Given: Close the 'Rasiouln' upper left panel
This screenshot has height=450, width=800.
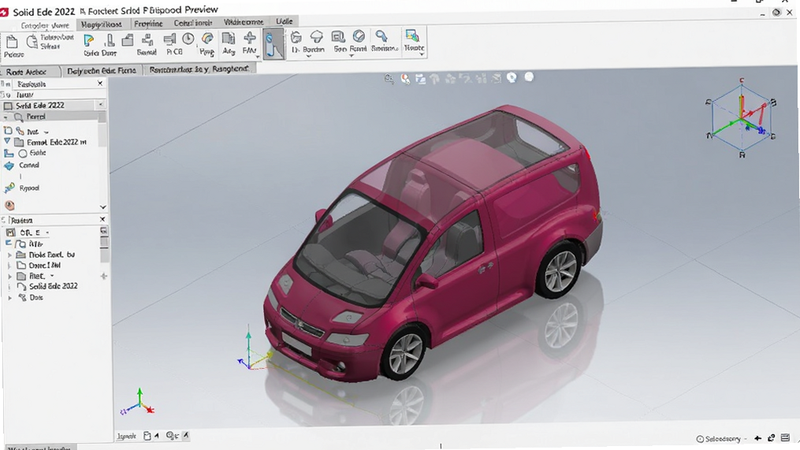Looking at the screenshot, I should pyautogui.click(x=100, y=83).
